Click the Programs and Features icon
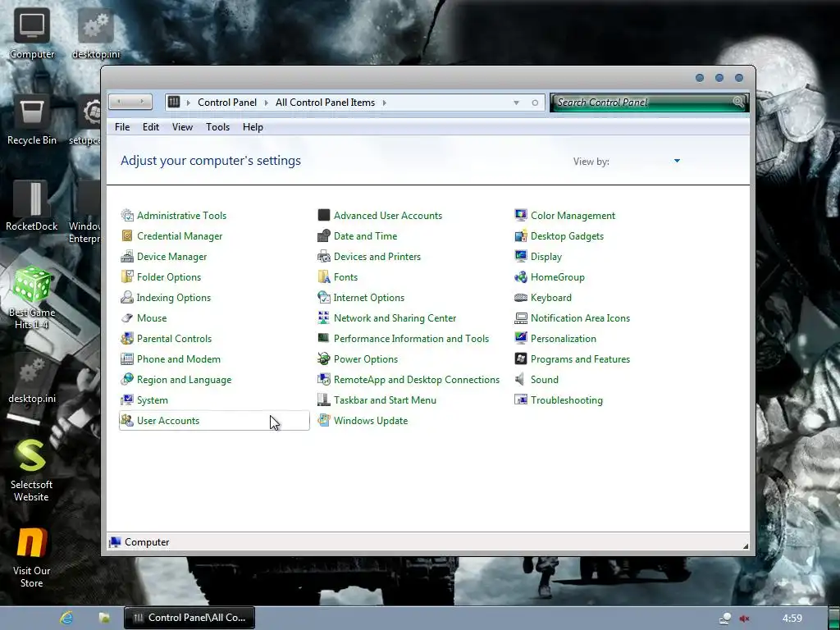Image resolution: width=840 pixels, height=630 pixels. pyautogui.click(x=521, y=359)
